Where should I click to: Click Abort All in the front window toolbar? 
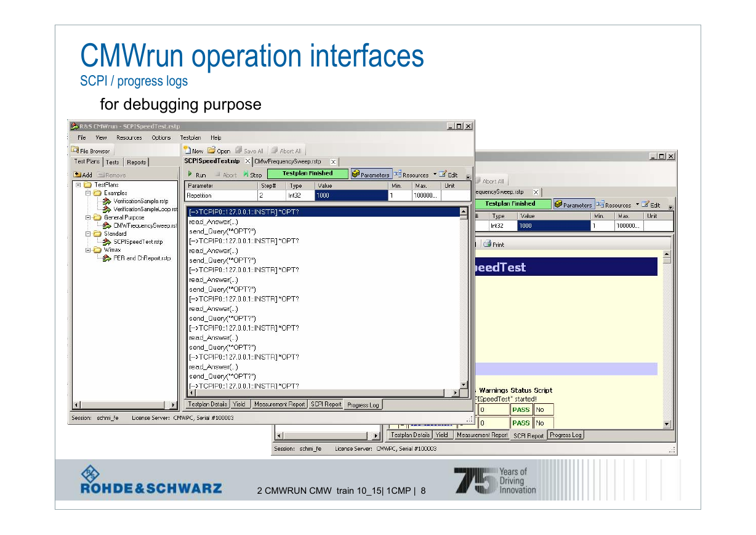(x=286, y=151)
